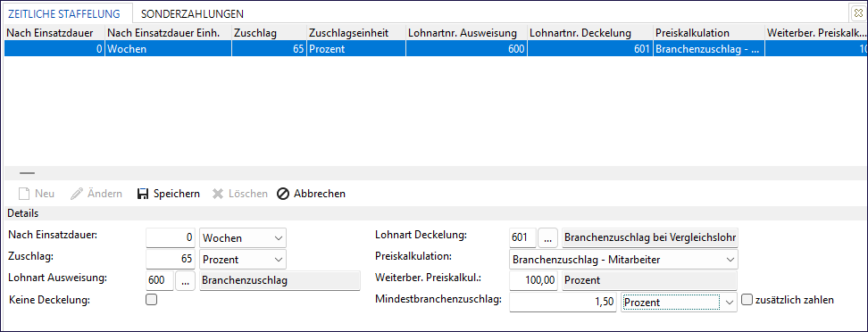Click the Weiterber. Preiskalk... column header
The height and width of the screenshot is (332, 868).
816,33
